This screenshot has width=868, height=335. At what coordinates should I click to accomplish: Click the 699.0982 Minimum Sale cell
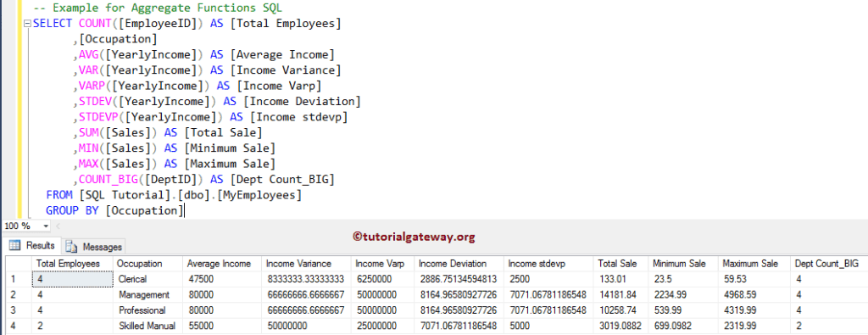683,326
